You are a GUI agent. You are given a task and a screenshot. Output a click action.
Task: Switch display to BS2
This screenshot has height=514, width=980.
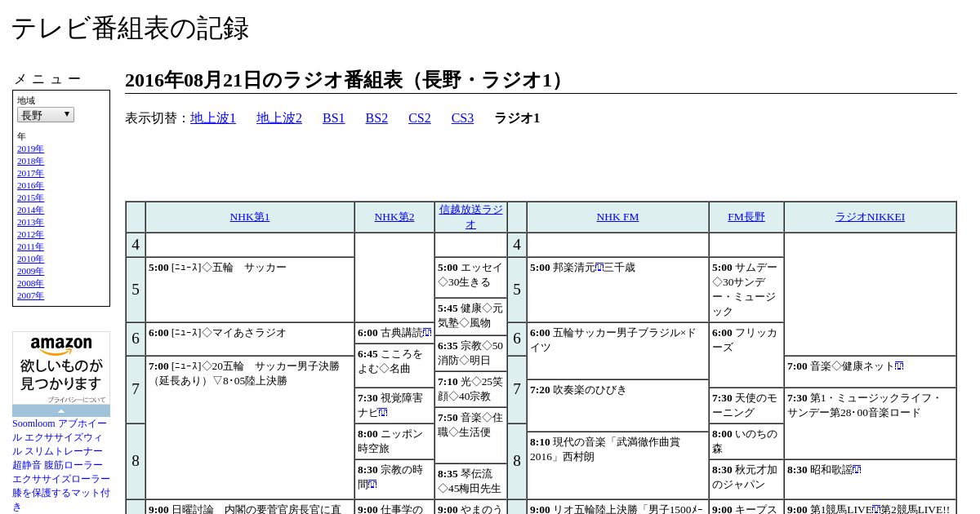pos(376,117)
